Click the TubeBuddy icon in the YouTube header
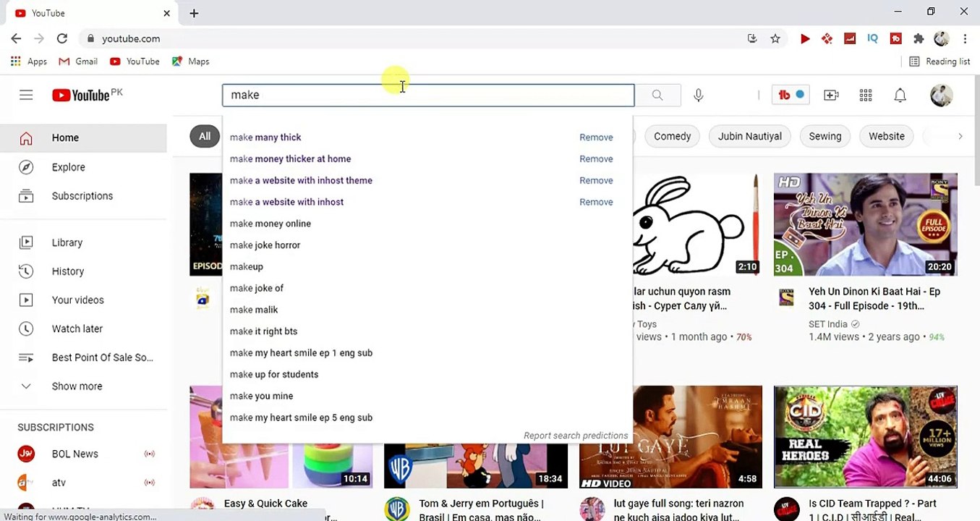Image resolution: width=980 pixels, height=521 pixels. click(791, 95)
